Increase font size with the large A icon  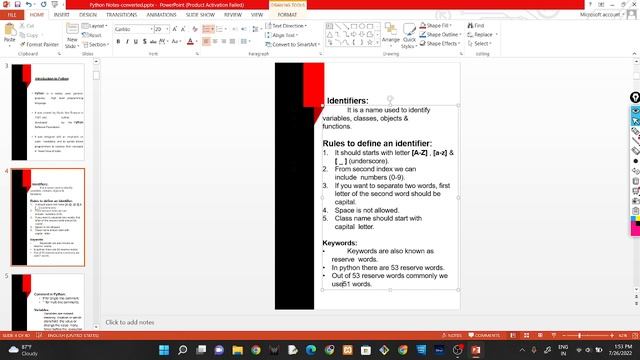175,29
